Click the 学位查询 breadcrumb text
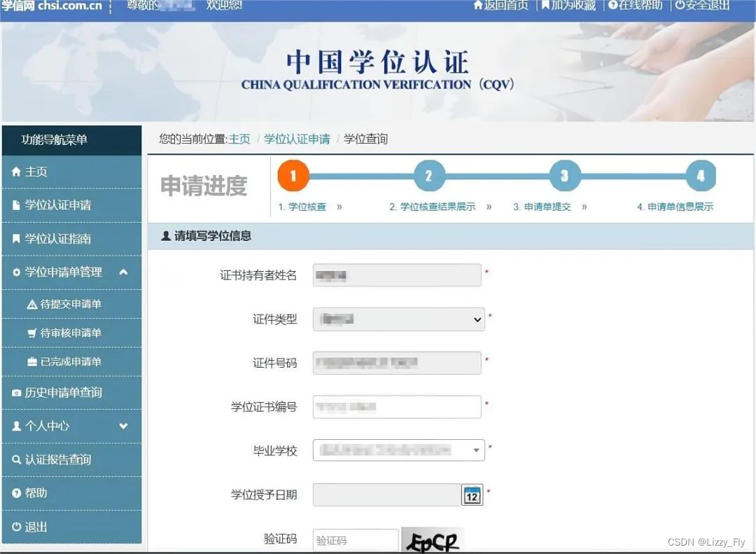The width and height of the screenshot is (756, 554). point(365,139)
